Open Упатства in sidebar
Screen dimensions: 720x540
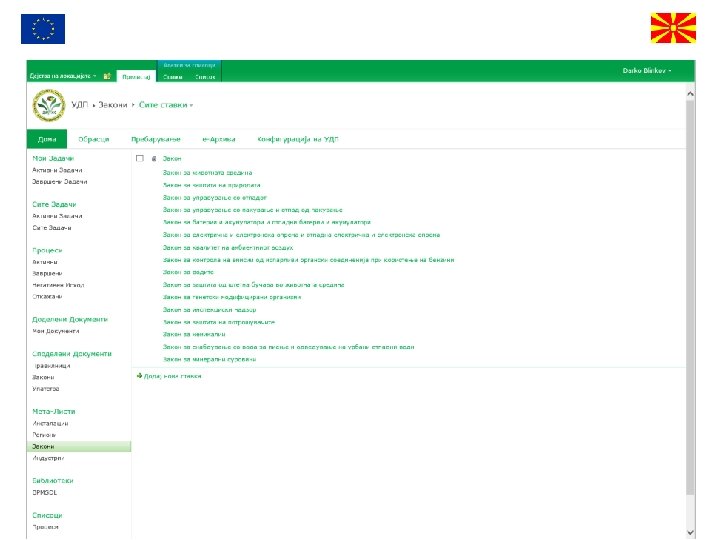coord(45,389)
